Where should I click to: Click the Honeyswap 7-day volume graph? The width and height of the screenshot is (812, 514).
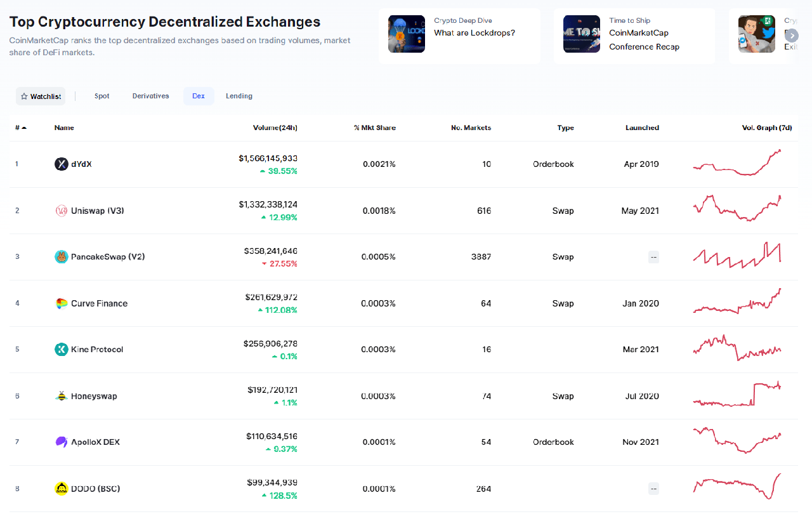point(737,394)
